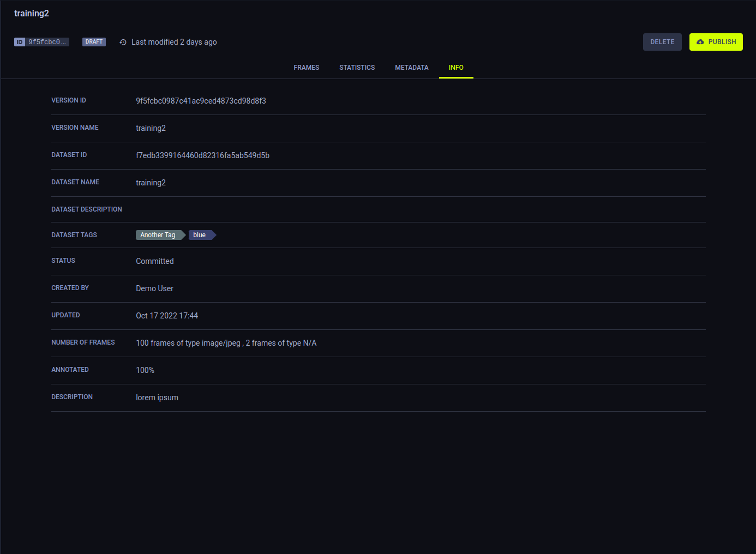Switch to the STATISTICS tab
The height and width of the screenshot is (554, 756).
[x=357, y=68]
